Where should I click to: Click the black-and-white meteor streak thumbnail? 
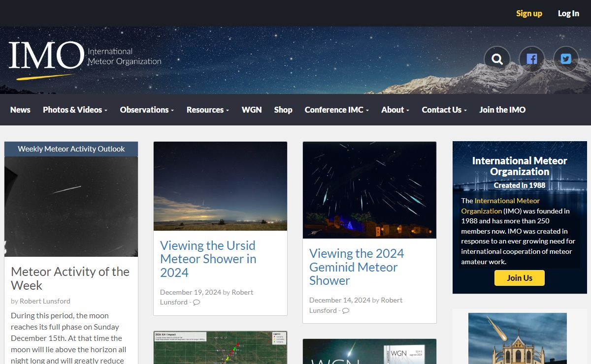[x=71, y=207]
